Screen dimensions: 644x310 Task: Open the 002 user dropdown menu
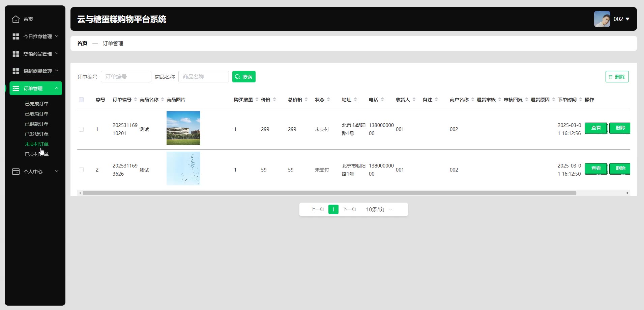pyautogui.click(x=621, y=19)
